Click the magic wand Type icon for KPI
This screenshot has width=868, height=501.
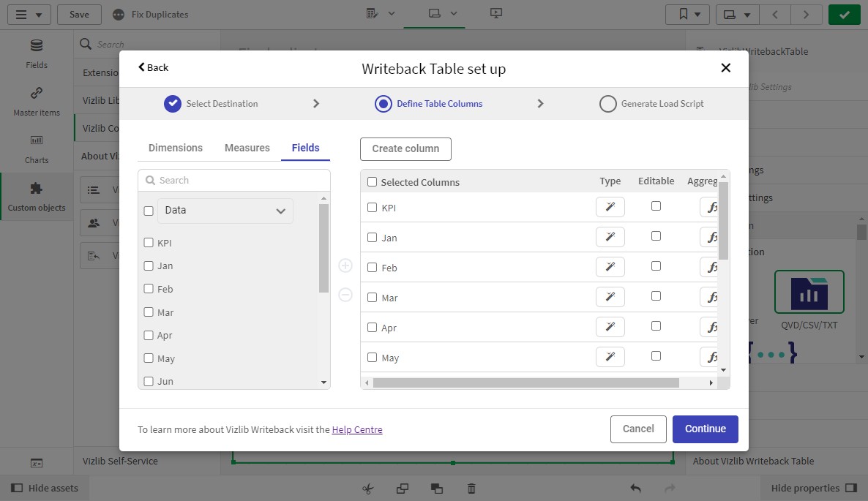tap(610, 208)
